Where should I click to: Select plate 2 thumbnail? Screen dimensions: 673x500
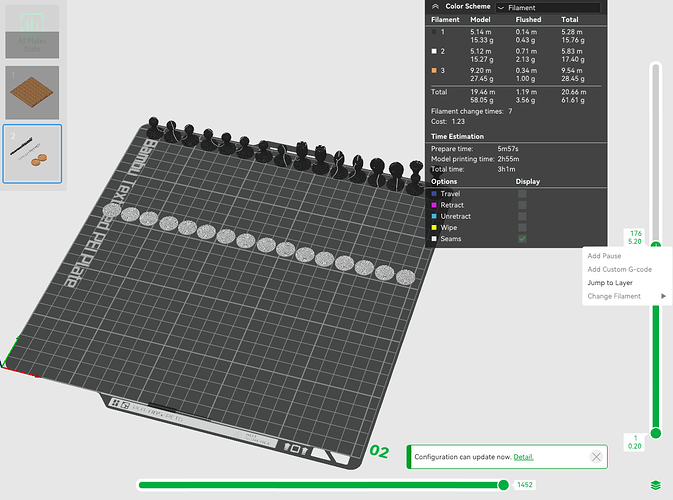[32, 154]
